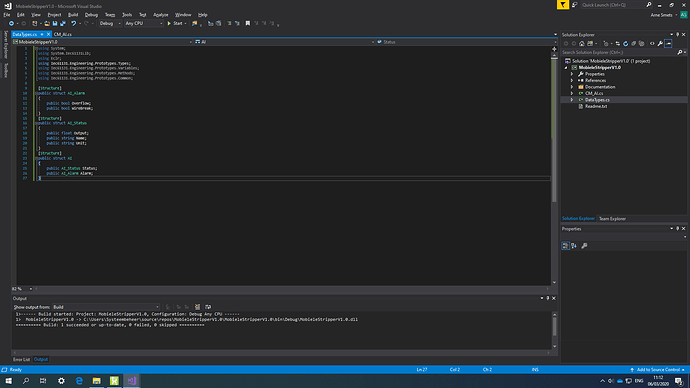The width and height of the screenshot is (690, 388).
Task: Expand the Properties node in Solution Explorer
Action: 572,74
